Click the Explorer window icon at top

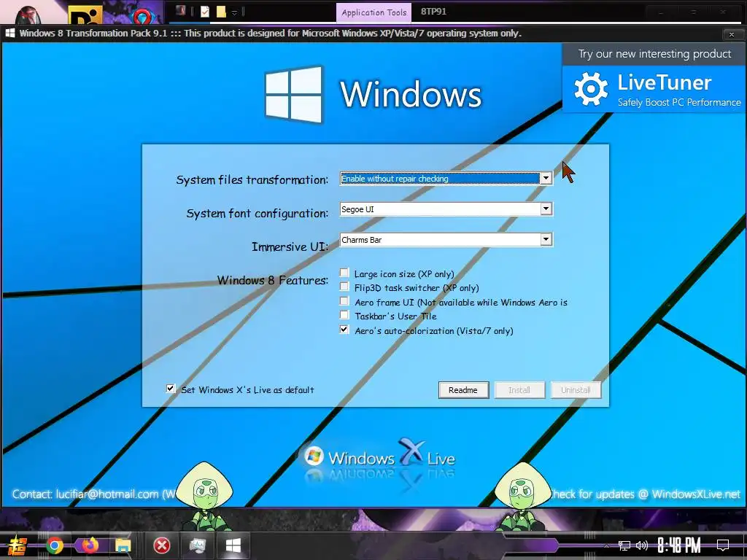pyautogui.click(x=181, y=10)
